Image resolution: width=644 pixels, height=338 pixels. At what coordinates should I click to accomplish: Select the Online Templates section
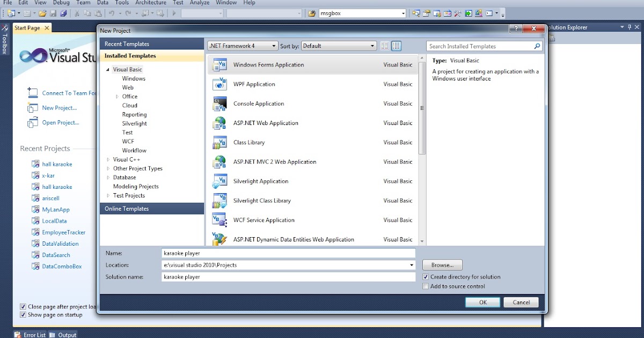pos(152,209)
